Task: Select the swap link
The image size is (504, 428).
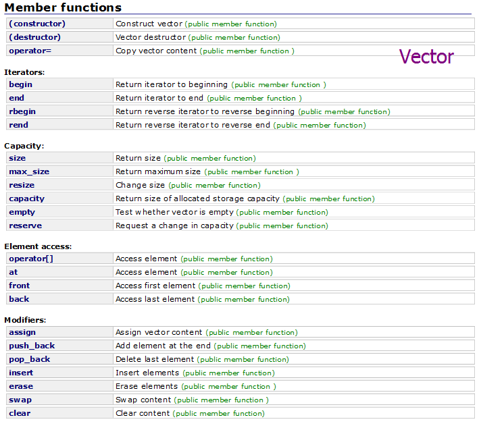Action: (20, 400)
